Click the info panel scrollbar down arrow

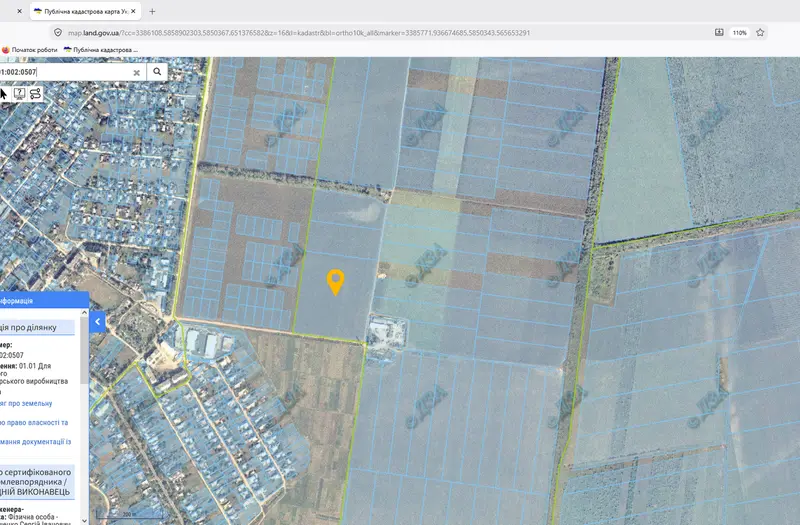pos(85,520)
